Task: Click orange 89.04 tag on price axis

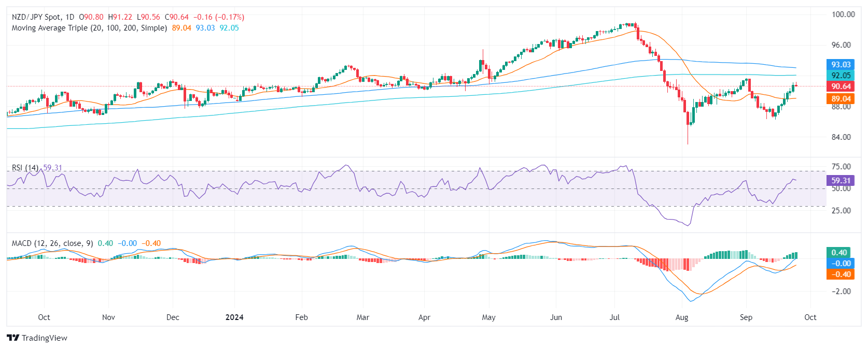Action: (x=841, y=98)
